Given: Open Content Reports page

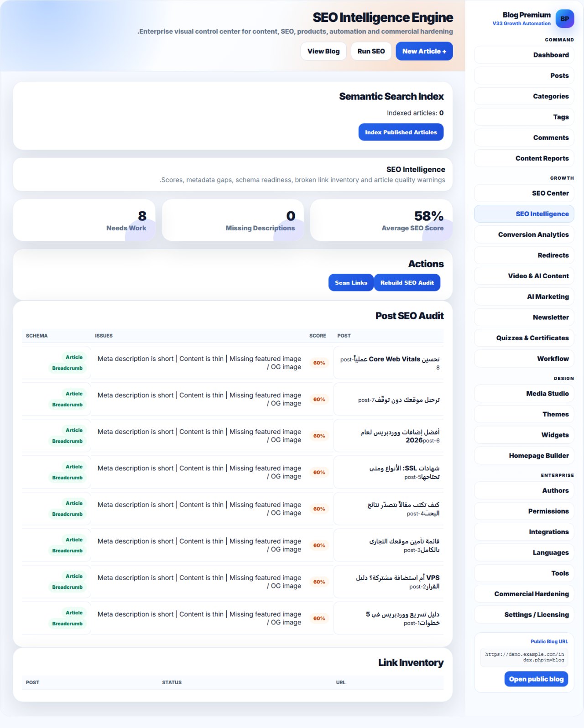Looking at the screenshot, I should click(524, 158).
